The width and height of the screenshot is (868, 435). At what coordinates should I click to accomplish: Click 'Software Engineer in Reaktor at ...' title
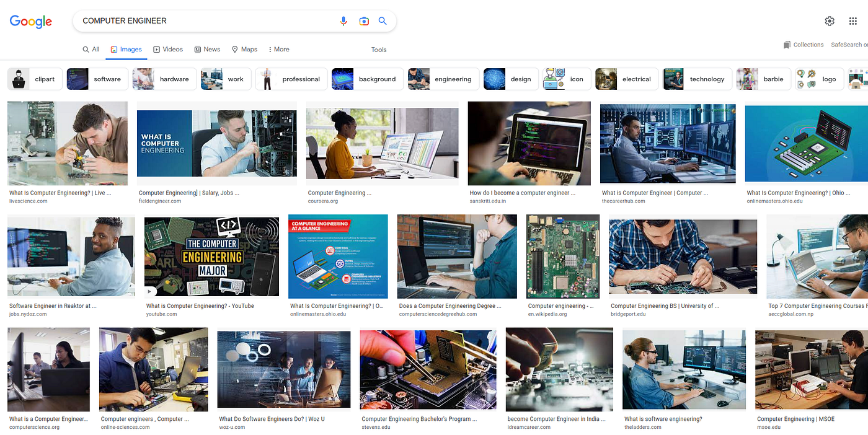tap(53, 306)
